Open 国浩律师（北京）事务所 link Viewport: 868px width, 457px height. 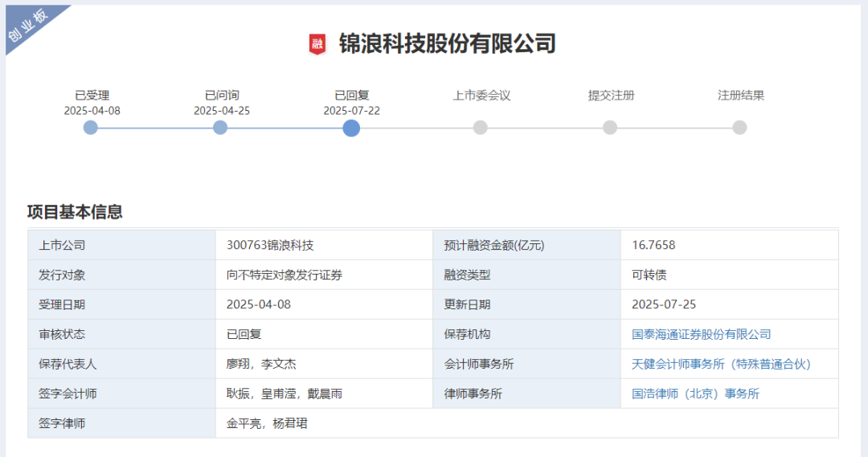(695, 394)
